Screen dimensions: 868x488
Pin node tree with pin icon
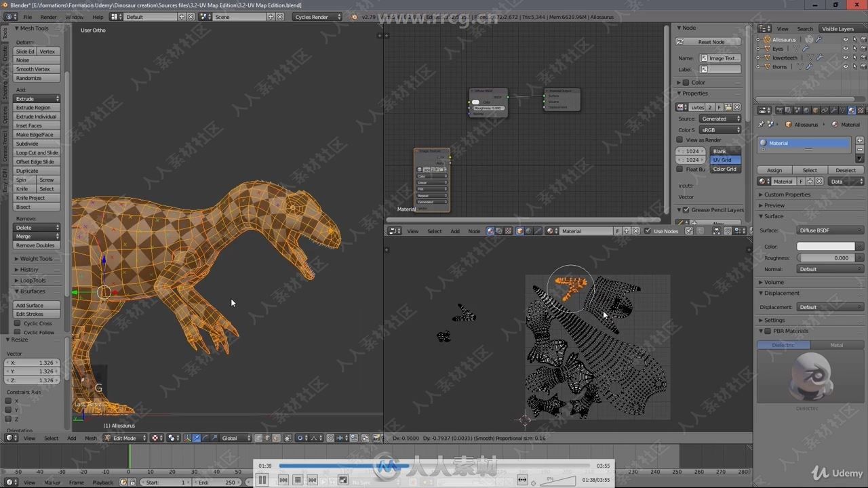click(x=688, y=231)
